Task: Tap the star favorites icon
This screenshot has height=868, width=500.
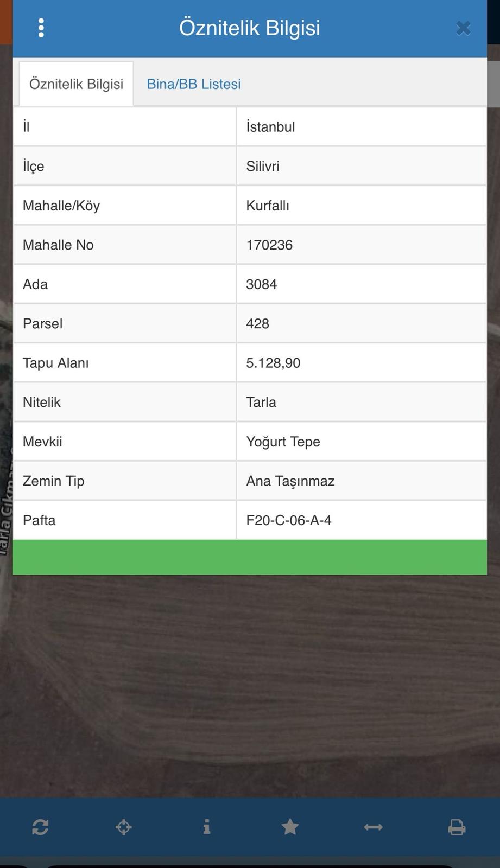Action: click(290, 827)
